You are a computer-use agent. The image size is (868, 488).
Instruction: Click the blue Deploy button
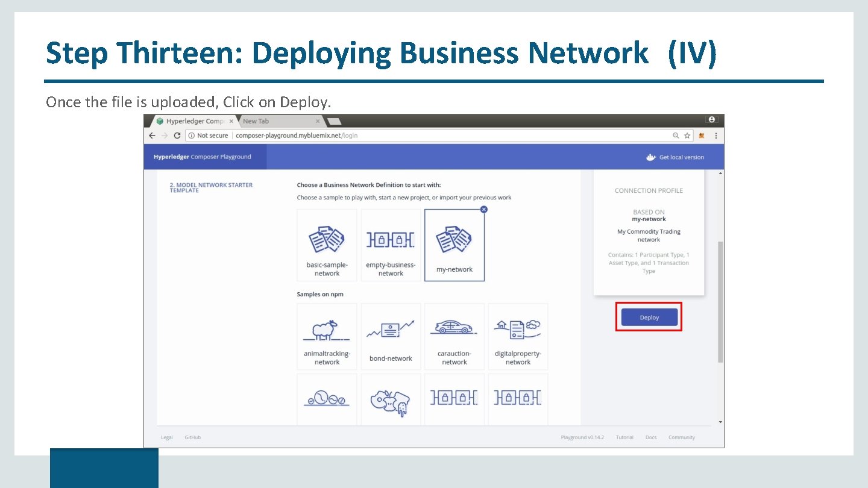(649, 317)
